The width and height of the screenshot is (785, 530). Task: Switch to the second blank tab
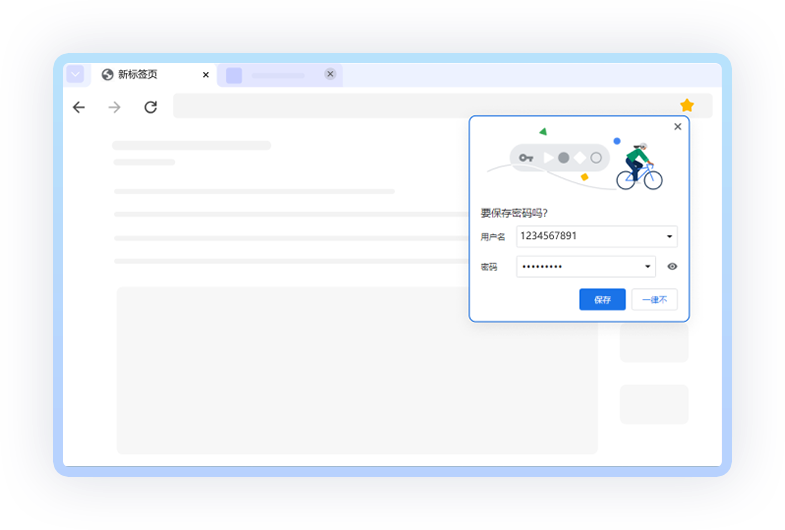tap(275, 75)
